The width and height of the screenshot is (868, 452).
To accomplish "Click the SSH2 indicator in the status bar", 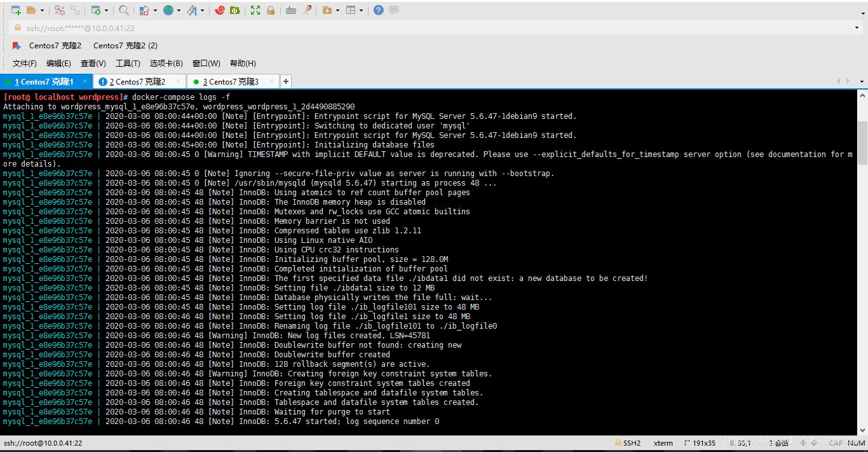I will (628, 443).
